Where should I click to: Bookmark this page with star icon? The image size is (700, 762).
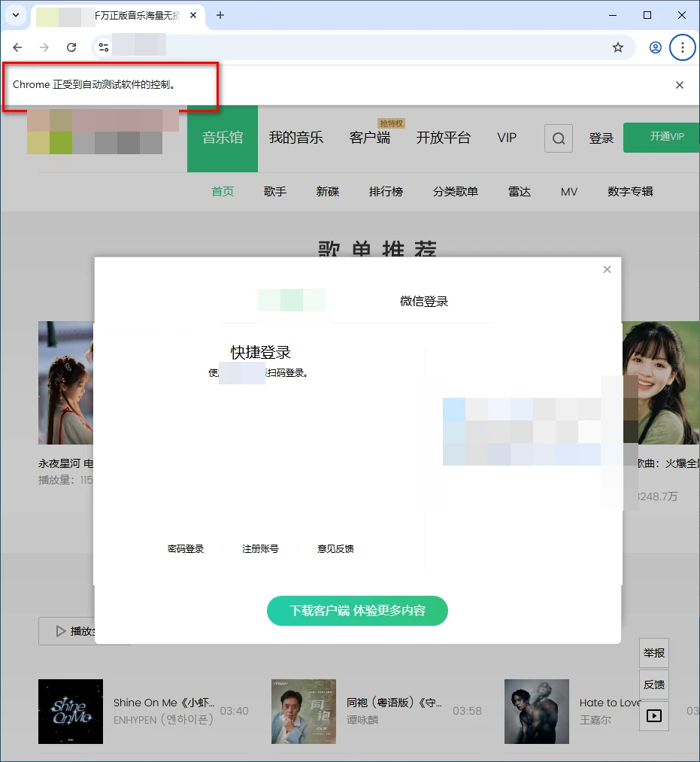(617, 47)
